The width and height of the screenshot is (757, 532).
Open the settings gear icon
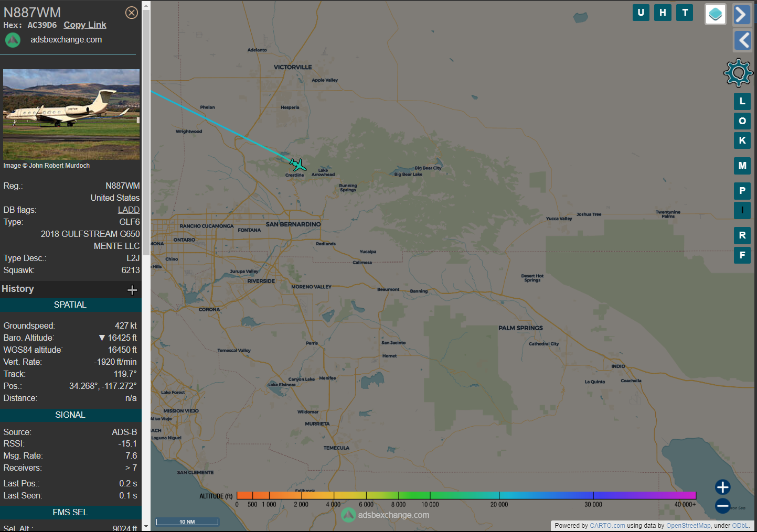(x=738, y=72)
